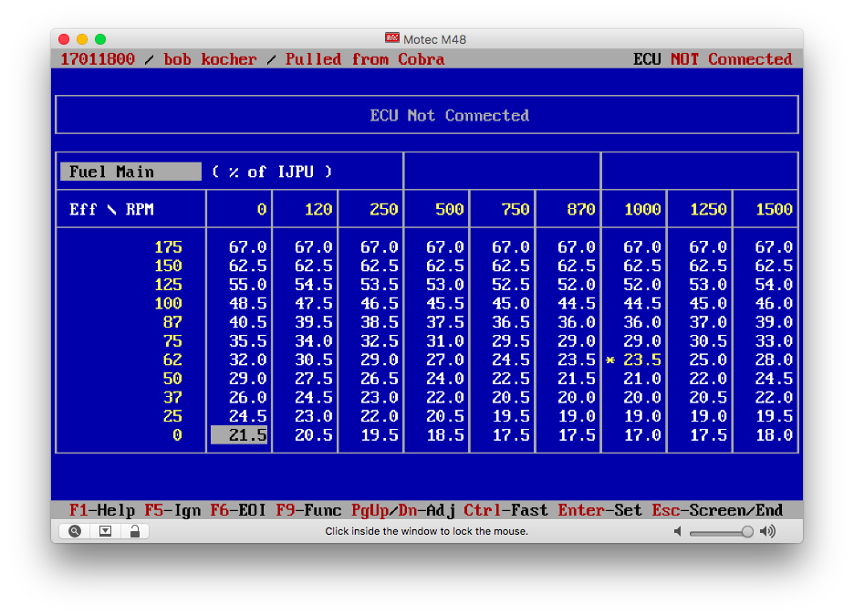This screenshot has width=854, height=616.
Task: Click the ECU Not Connected status box
Action: click(x=427, y=115)
